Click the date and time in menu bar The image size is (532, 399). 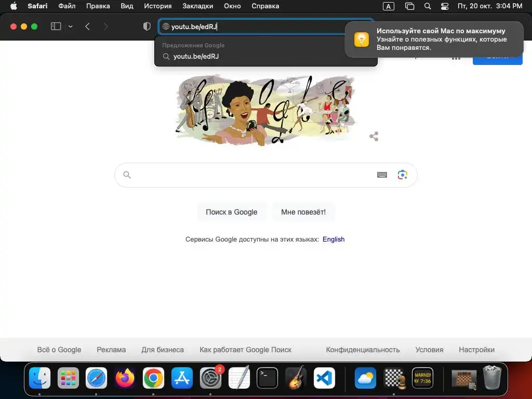click(x=490, y=6)
